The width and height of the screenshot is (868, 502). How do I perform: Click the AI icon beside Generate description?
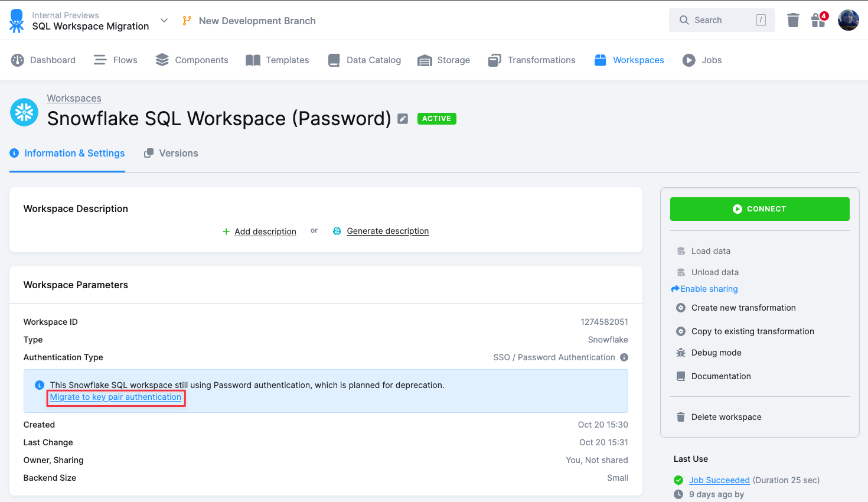click(x=337, y=231)
